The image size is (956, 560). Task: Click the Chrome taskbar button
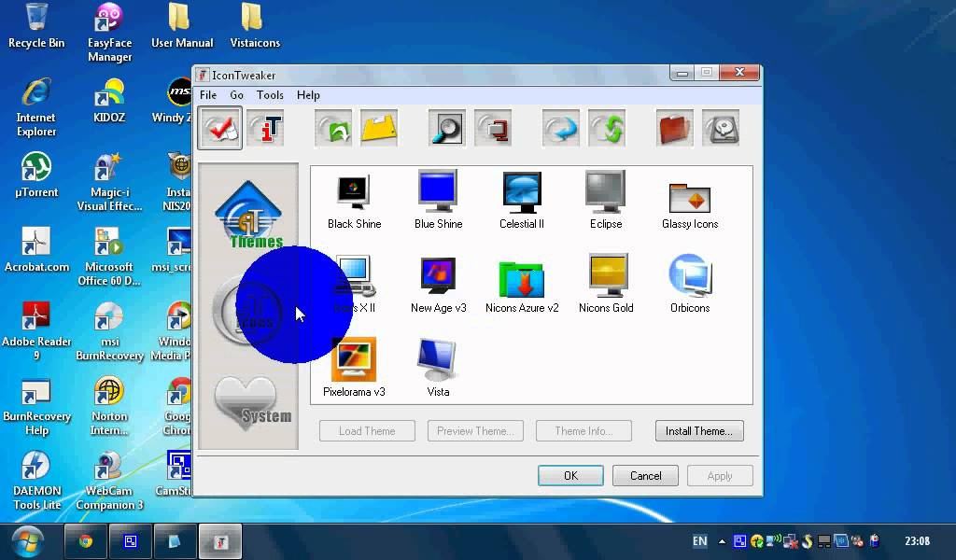(x=86, y=541)
